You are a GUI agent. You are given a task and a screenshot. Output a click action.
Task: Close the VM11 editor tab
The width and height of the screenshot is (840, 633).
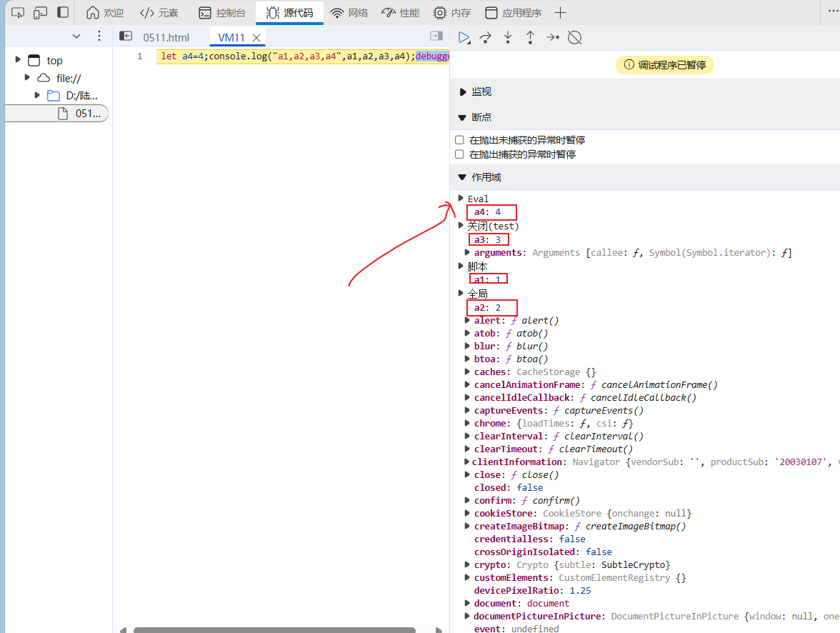coord(256,38)
